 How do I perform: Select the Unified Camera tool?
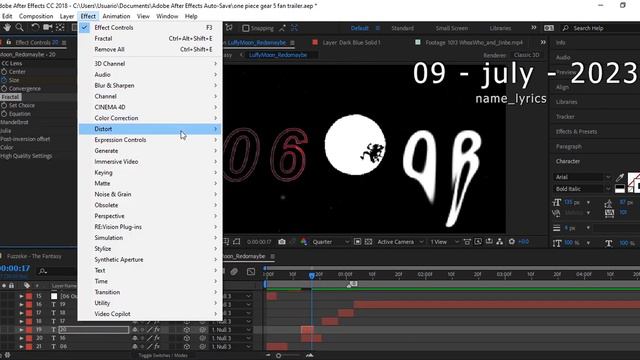click(48, 28)
